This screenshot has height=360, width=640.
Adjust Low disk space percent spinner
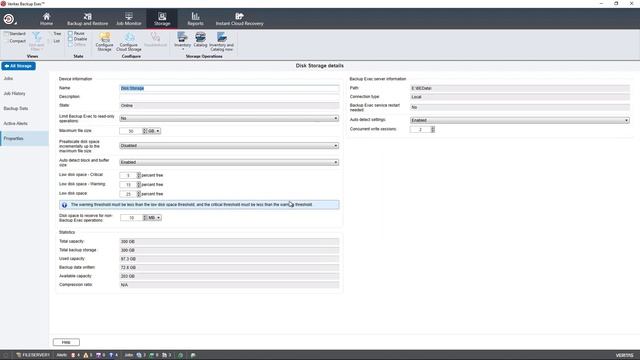point(138,194)
